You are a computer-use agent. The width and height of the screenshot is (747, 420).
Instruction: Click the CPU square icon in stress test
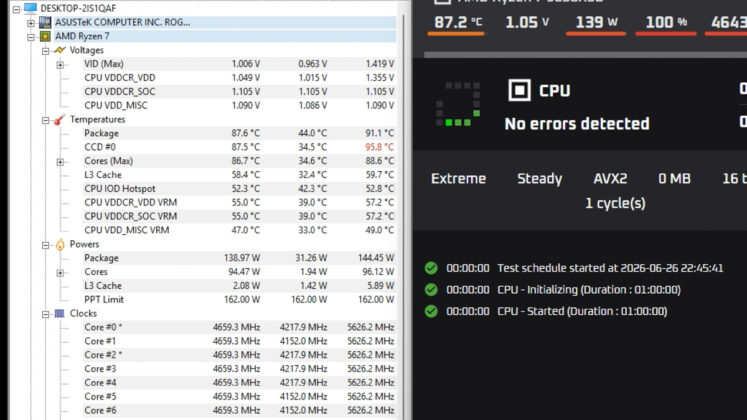[x=519, y=90]
